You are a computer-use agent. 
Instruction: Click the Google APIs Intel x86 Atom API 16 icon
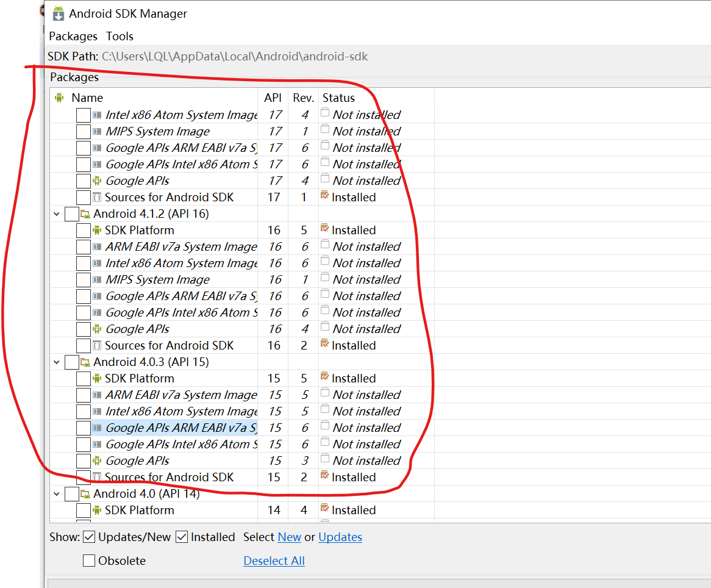click(x=97, y=312)
